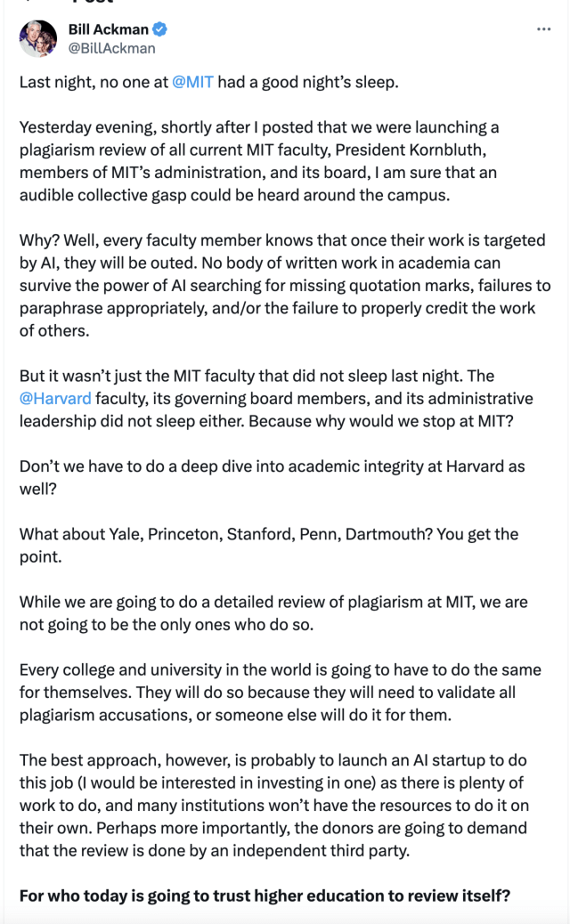The height and width of the screenshot is (924, 570).
Task: Click the bold closing question 'For who today'
Action: (x=265, y=896)
